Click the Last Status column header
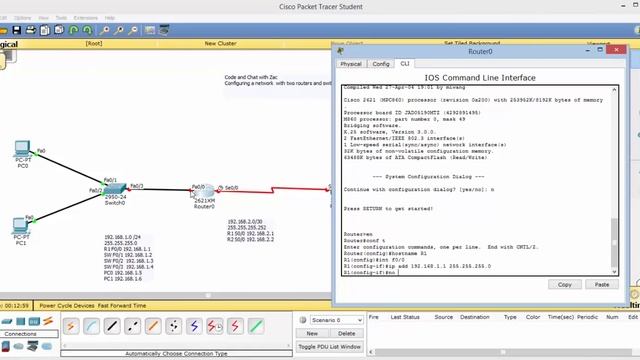This screenshot has height=360, width=640. 405,317
